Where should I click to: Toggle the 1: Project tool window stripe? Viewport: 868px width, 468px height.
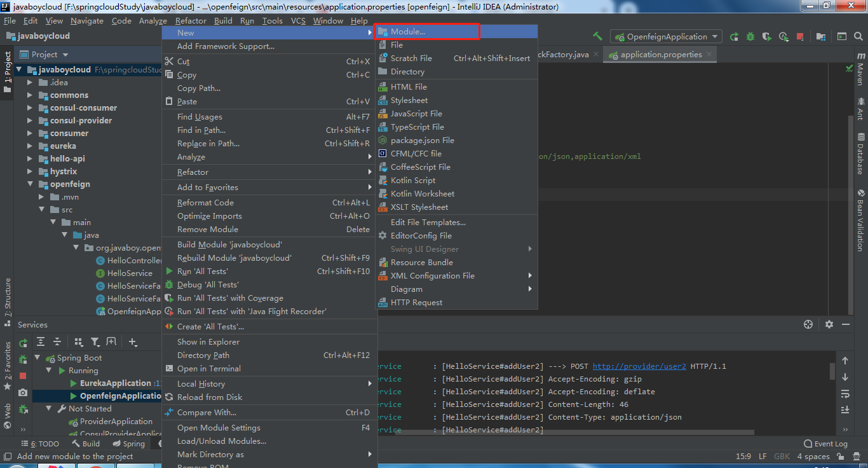tap(8, 72)
